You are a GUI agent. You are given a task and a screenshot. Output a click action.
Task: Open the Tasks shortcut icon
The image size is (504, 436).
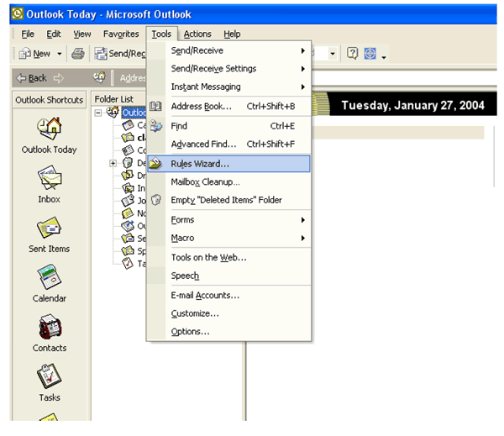[49, 376]
